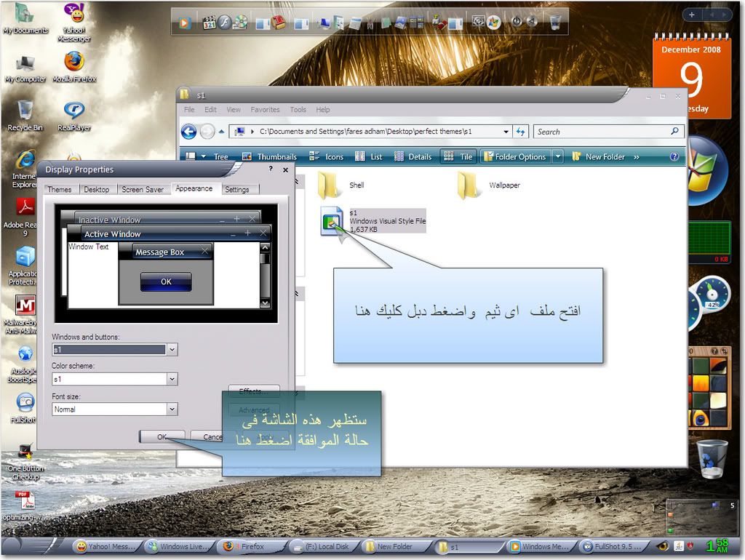Open the Font size dropdown
This screenshot has width=745, height=560.
coord(172,409)
